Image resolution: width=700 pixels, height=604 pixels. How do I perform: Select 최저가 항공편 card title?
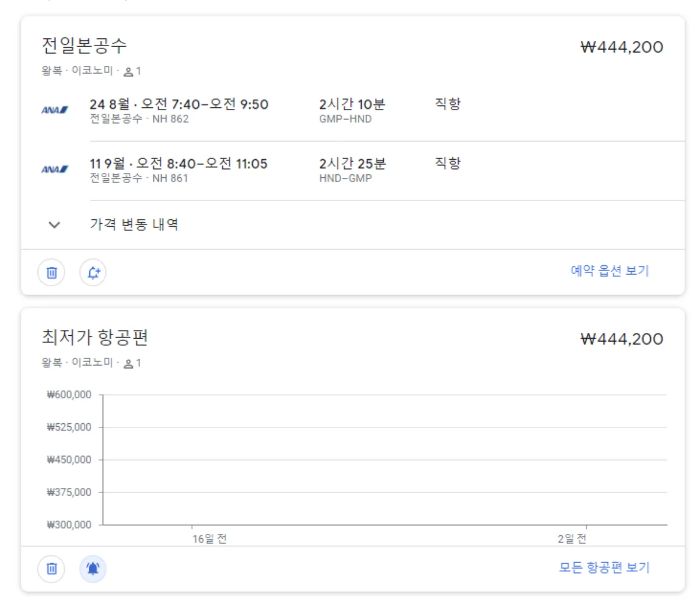click(94, 338)
